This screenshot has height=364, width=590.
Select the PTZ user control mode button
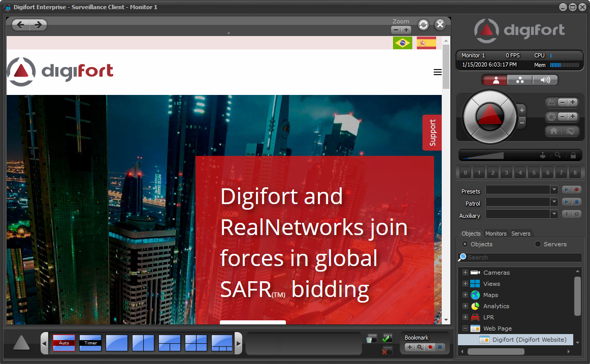point(496,80)
